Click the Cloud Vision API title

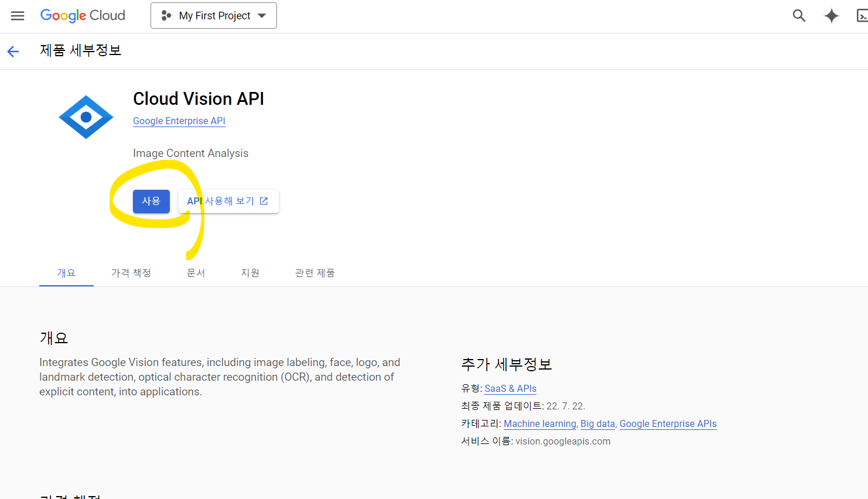click(199, 98)
